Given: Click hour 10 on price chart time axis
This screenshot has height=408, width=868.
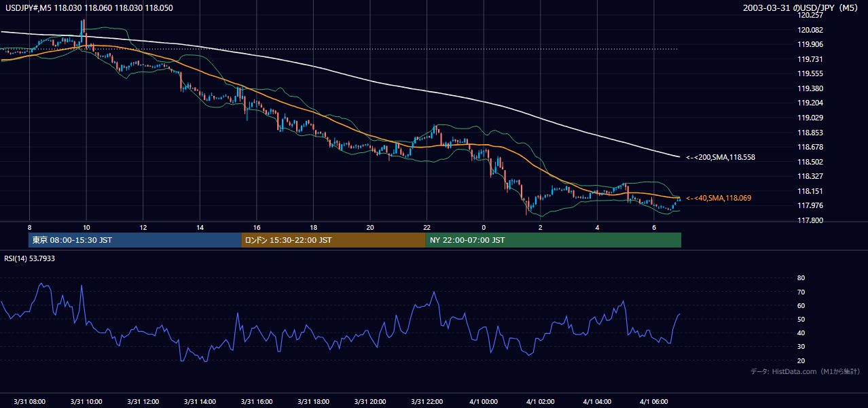Looking at the screenshot, I should click(x=86, y=227).
